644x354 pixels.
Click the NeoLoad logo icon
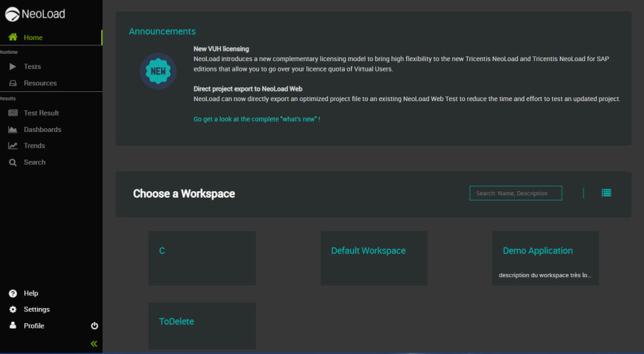12,14
